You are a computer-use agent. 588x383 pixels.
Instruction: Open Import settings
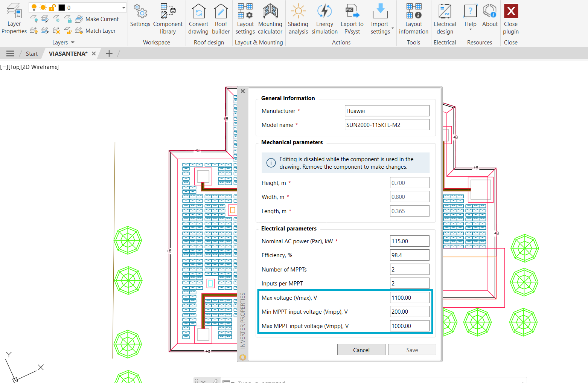coord(380,19)
